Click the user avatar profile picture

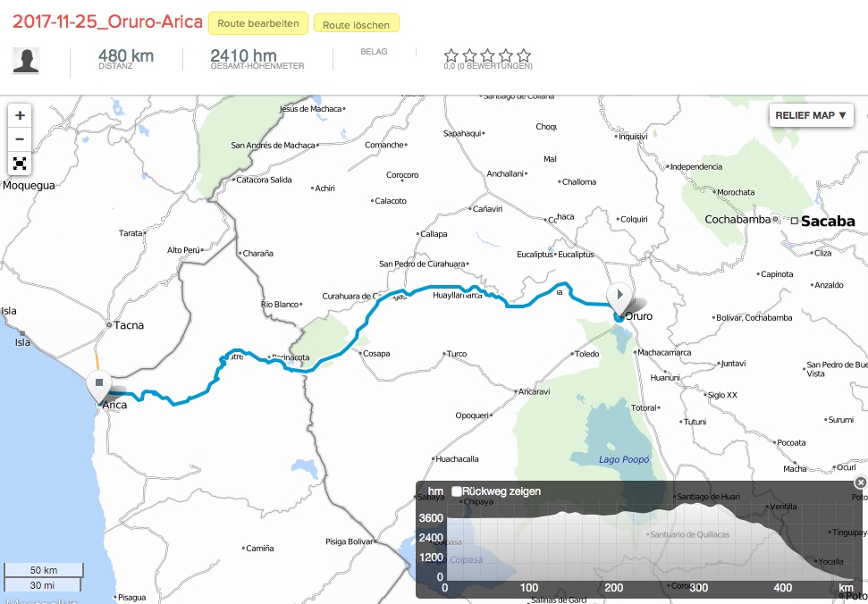(x=26, y=61)
